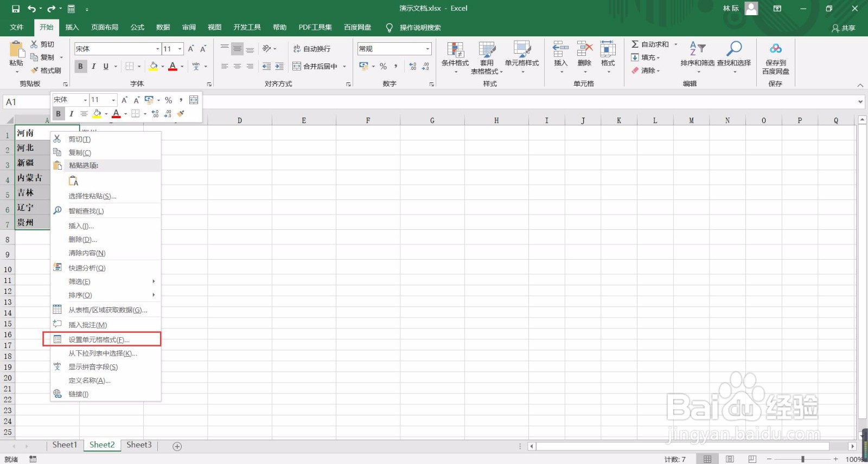This screenshot has height=464, width=868.
Task: Click the Name Box showing A1
Action: pyautogui.click(x=26, y=102)
